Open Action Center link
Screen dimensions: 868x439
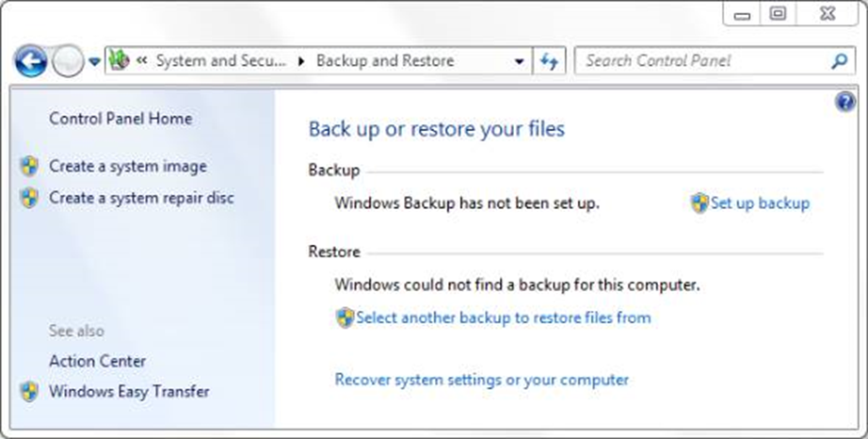[x=98, y=361]
